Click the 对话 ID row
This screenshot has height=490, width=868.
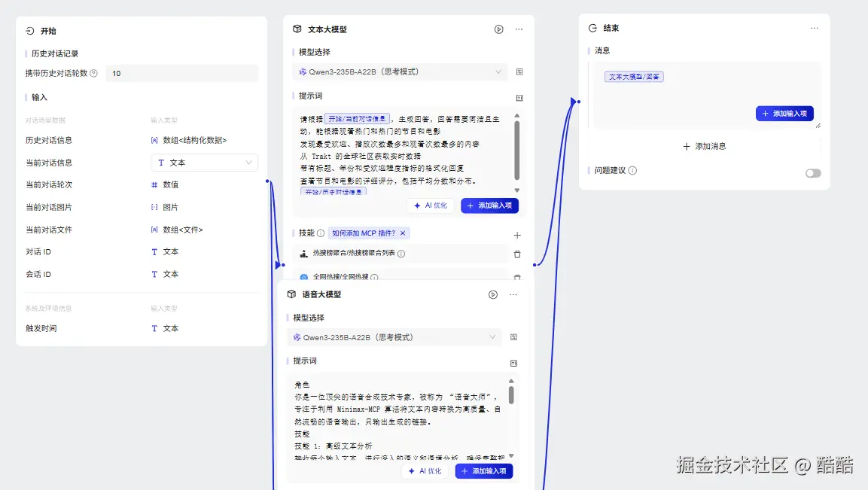142,252
